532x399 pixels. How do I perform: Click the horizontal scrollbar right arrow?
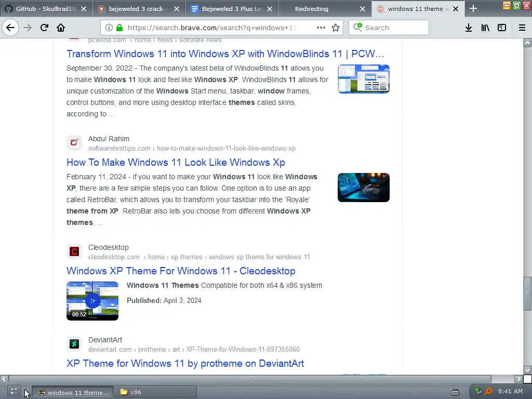518,379
